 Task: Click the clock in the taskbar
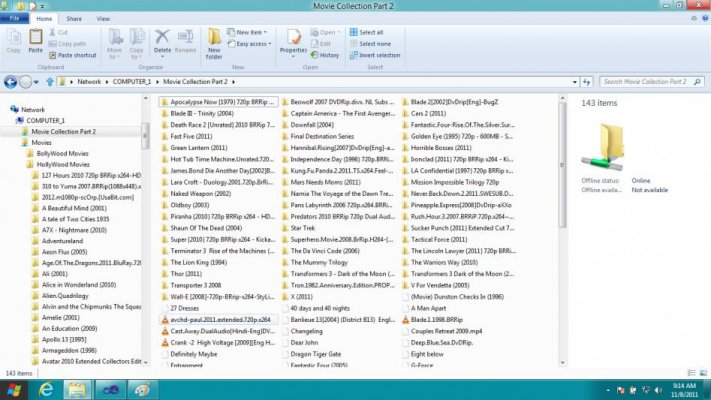pos(684,390)
